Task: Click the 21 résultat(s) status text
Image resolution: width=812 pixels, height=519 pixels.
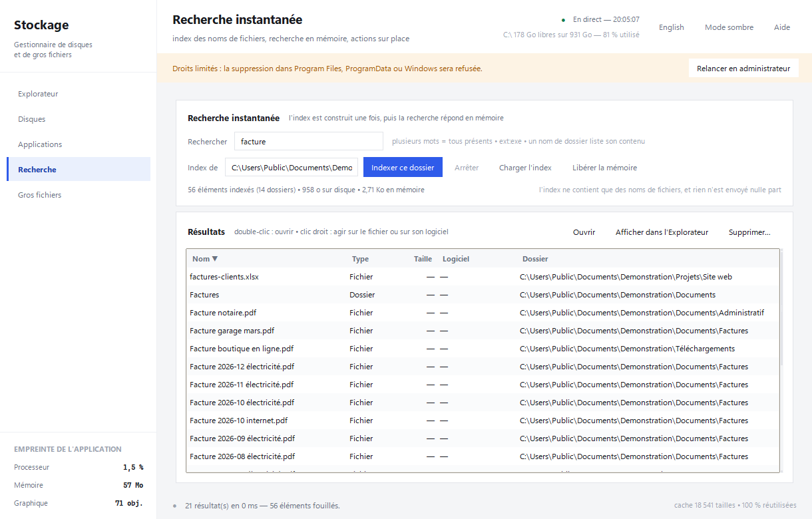Action: tap(262, 506)
